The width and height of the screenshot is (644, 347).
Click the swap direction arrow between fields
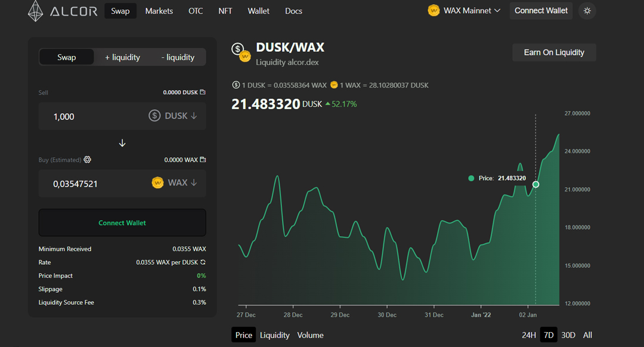[x=122, y=143]
